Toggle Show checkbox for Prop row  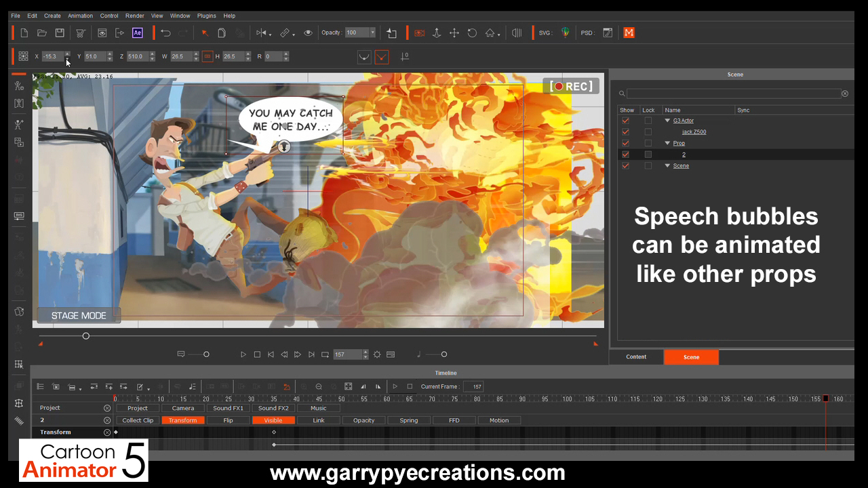(x=625, y=143)
